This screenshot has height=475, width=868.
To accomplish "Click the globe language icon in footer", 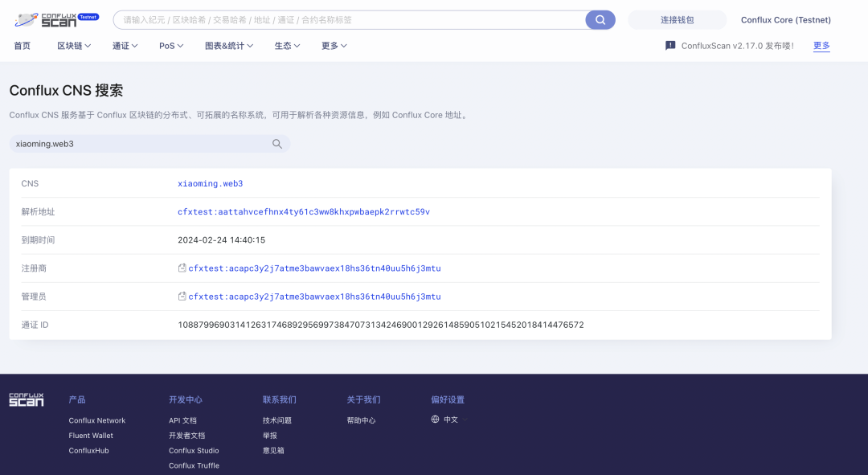I will [x=435, y=419].
